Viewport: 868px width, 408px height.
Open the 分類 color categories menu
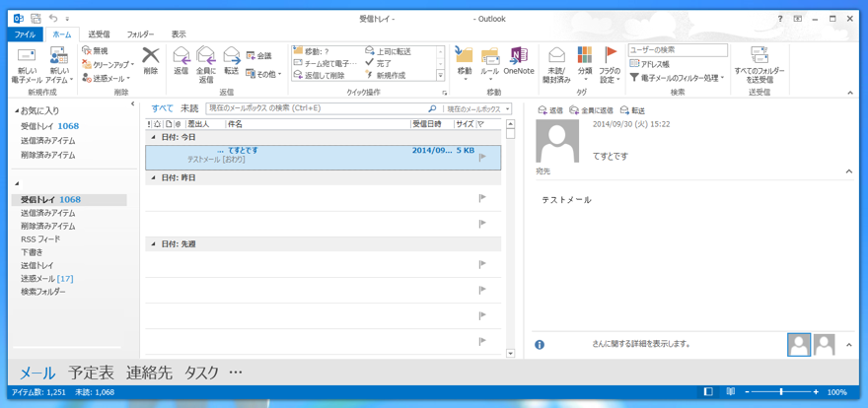tap(585, 63)
